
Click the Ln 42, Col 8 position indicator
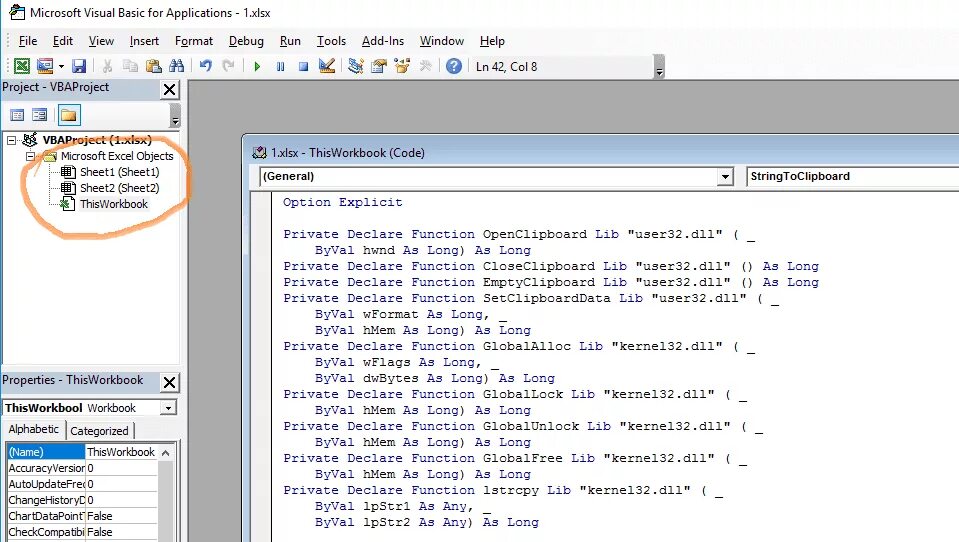[506, 67]
